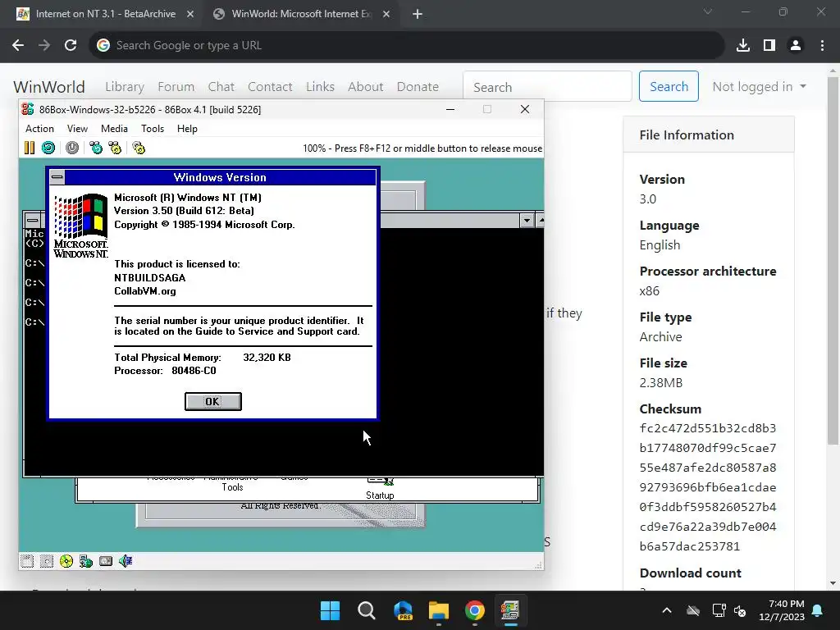Show hidden system tray icons
This screenshot has width=840, height=630.
[667, 610]
